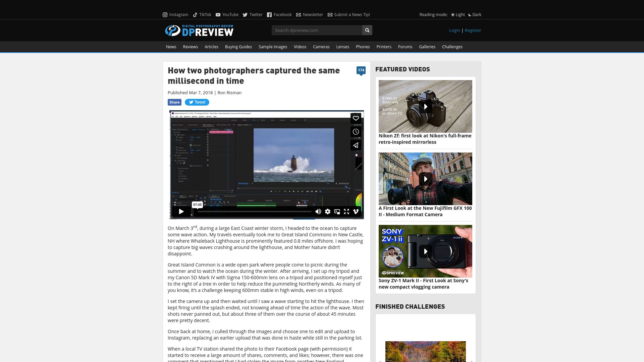The height and width of the screenshot is (362, 644).
Task: Share video via paper plane icon
Action: 356,145
